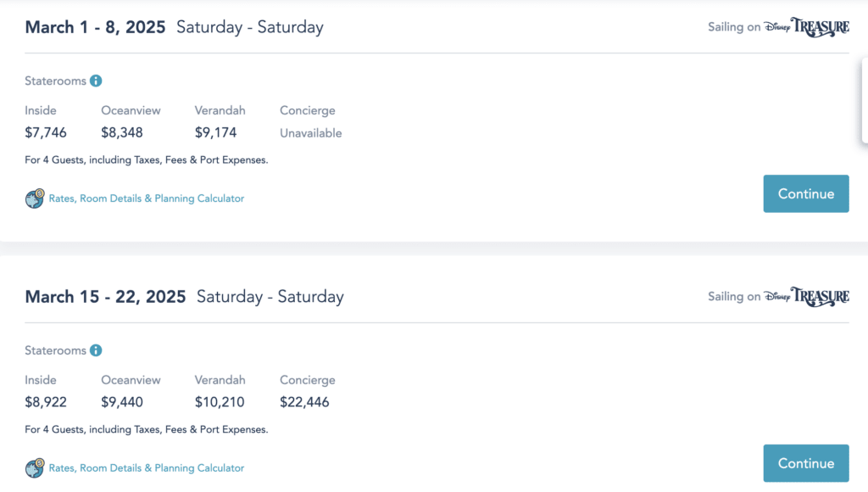Screen dimensions: 868x492
Task: Click planning calculator globe icon for March 1-8
Action: 34,198
